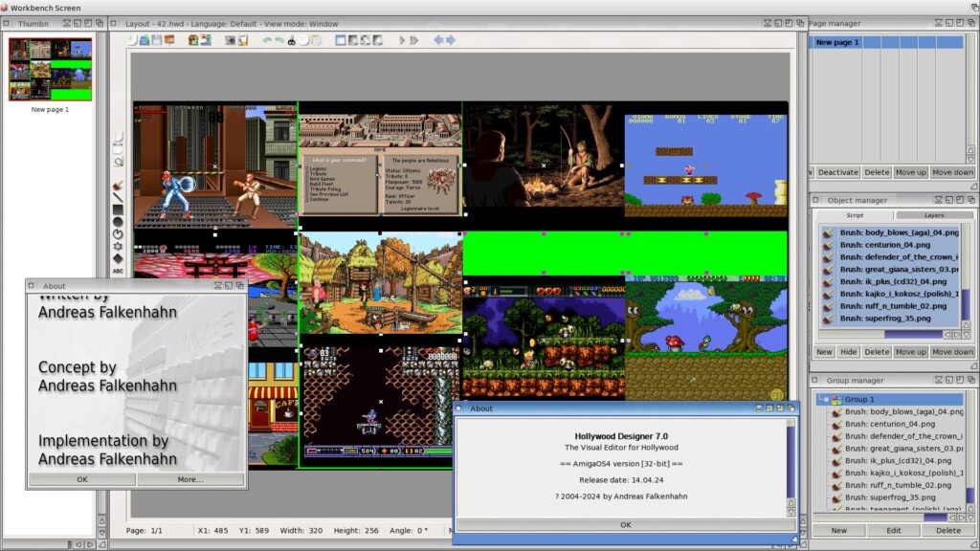Click the camera snapshot toolbar icon

230,40
